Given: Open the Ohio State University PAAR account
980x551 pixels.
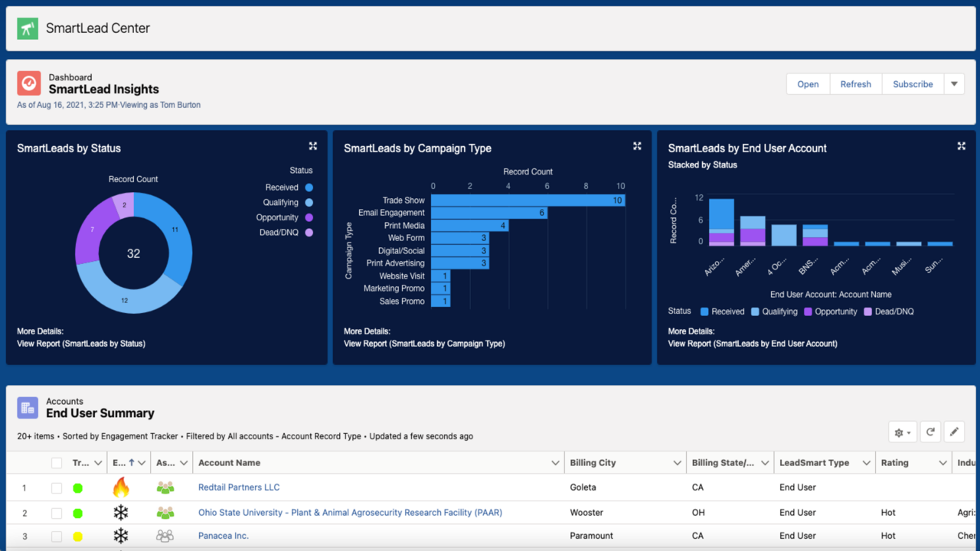Looking at the screenshot, I should tap(350, 513).
